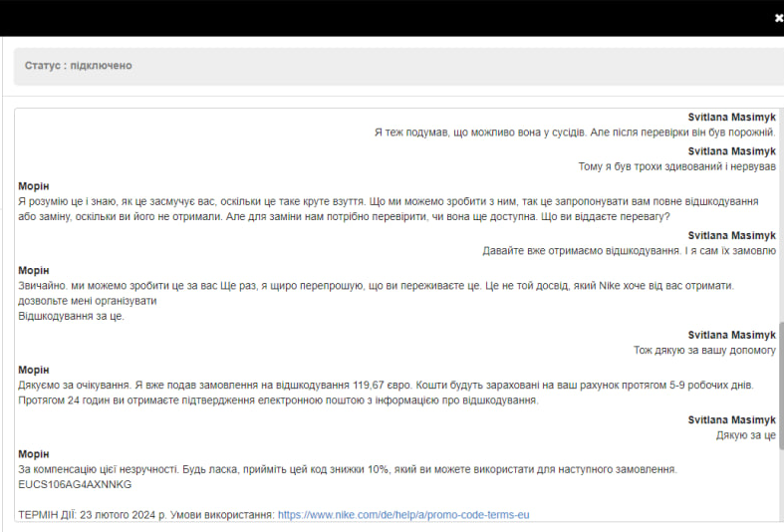Click the status text 'Статус : підключено'

tap(79, 66)
